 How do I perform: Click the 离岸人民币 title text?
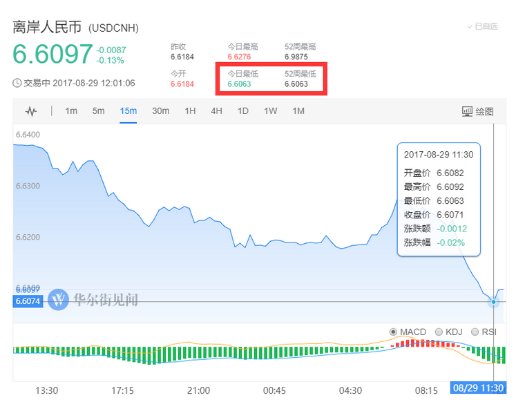pyautogui.click(x=48, y=27)
